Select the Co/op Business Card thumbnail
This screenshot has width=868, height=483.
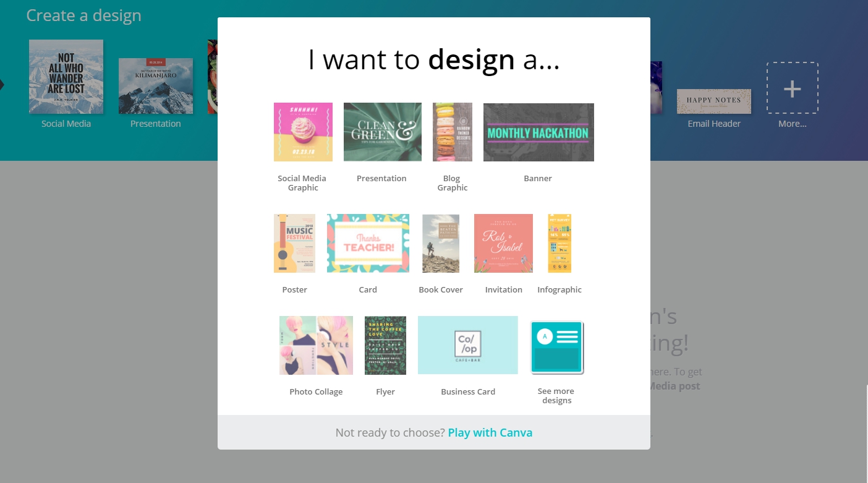point(468,345)
